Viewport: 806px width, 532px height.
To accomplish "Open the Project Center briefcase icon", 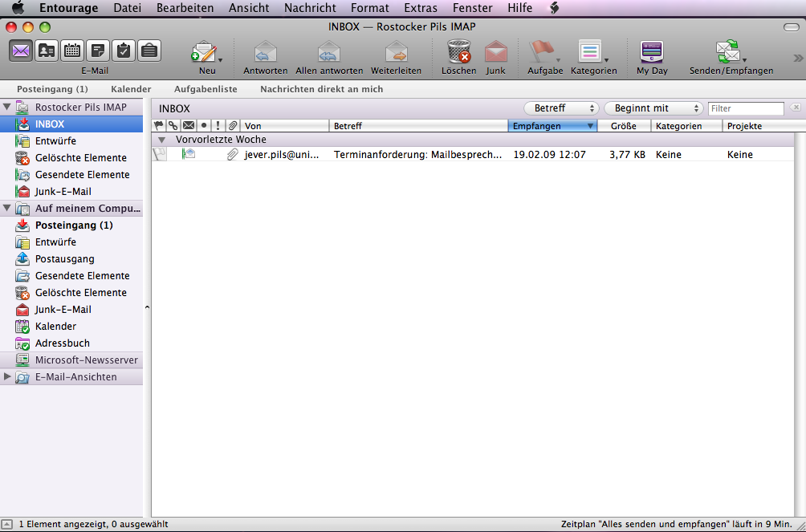I will click(x=149, y=51).
